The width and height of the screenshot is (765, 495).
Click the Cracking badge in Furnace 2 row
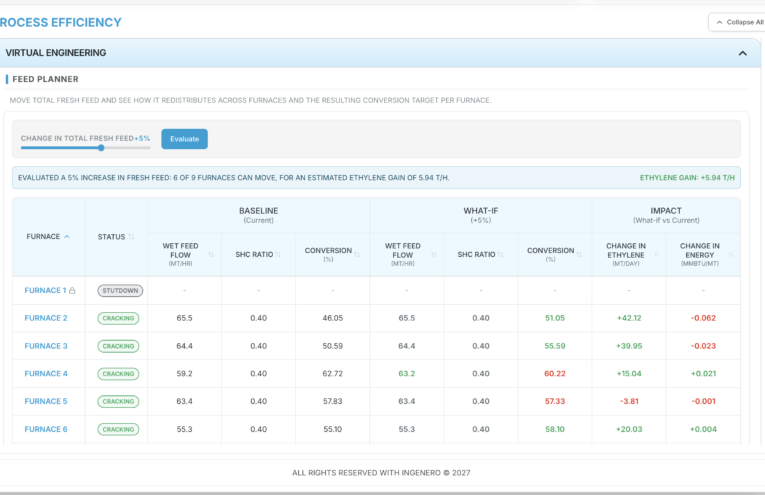pyautogui.click(x=118, y=318)
